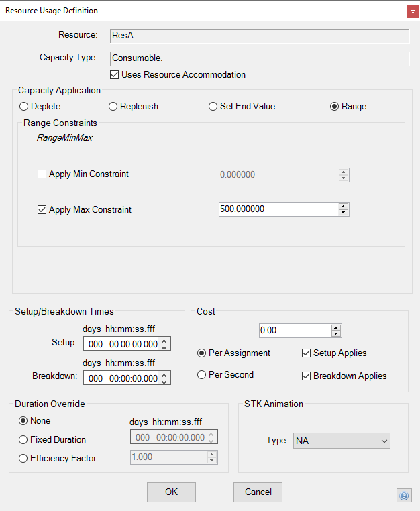Close the Resource Usage Definition dialog
The height and width of the screenshot is (511, 420).
tap(411, 11)
